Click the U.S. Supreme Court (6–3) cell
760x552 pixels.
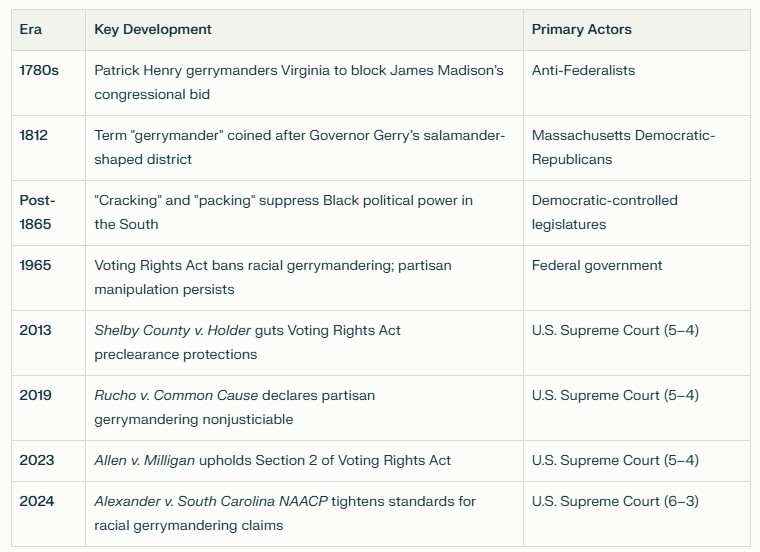coord(636,514)
